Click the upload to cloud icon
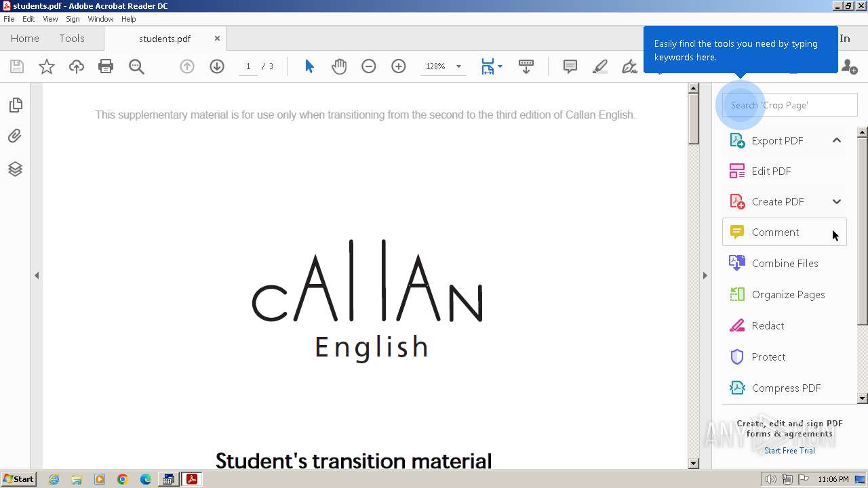 click(x=77, y=66)
